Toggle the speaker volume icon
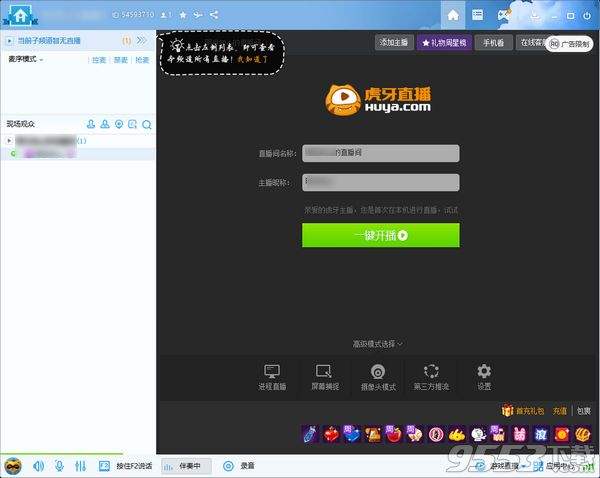 coord(39,466)
